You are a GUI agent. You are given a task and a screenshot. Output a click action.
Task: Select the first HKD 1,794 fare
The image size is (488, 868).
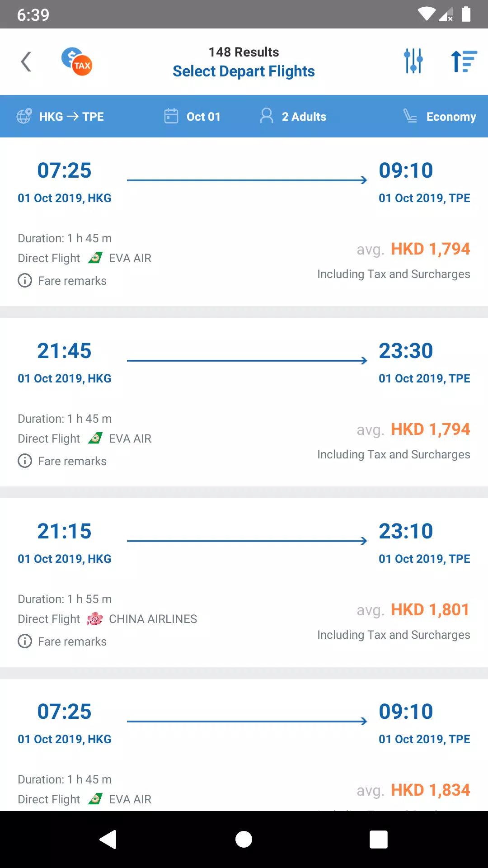point(430,249)
